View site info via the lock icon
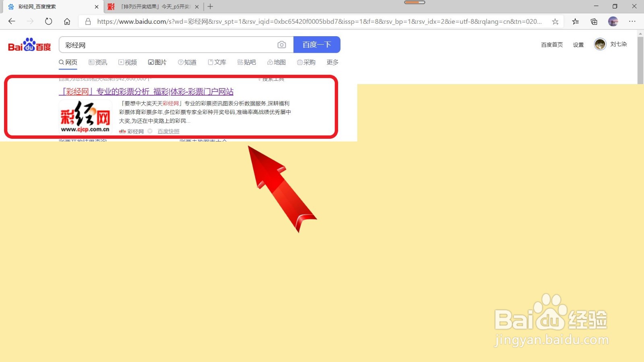The image size is (644, 362). 88,22
